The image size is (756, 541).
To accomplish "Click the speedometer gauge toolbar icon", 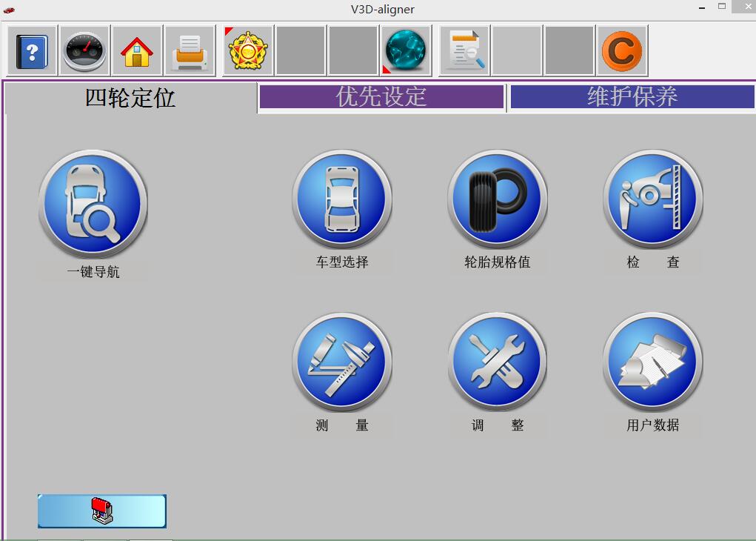I will (84, 51).
